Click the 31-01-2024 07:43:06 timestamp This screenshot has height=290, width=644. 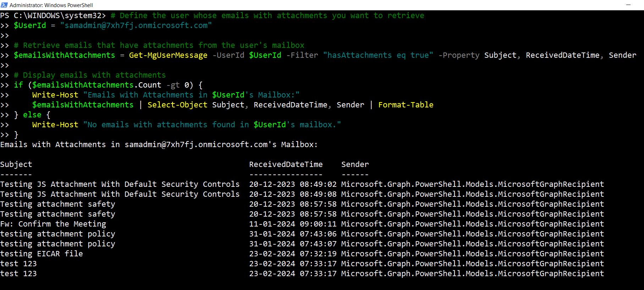point(292,234)
